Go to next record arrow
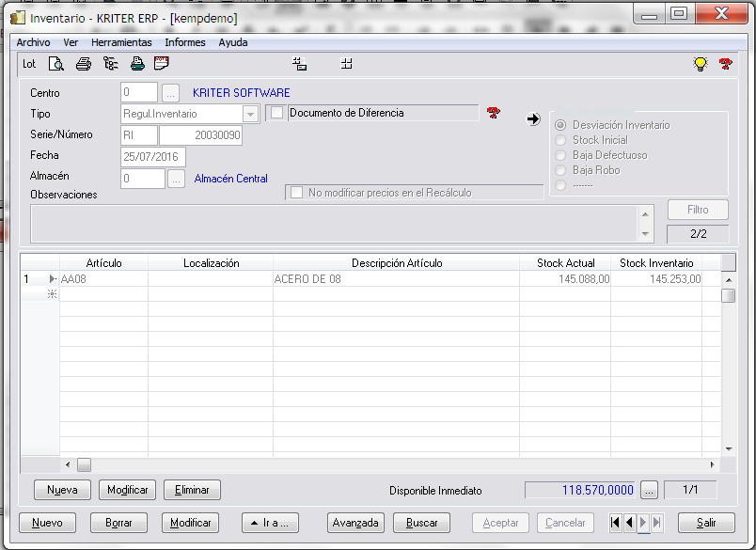756x550 pixels. (643, 523)
